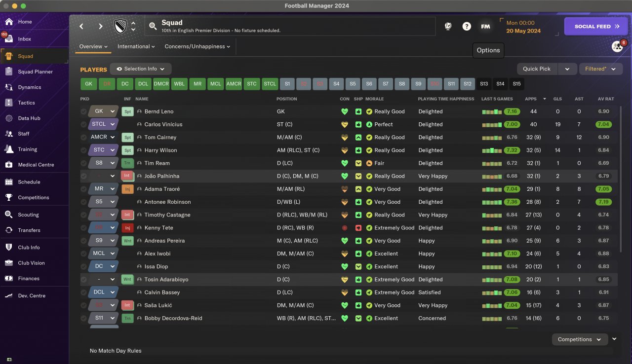Open the Concerns/Unhappiness tab menu

(197, 46)
